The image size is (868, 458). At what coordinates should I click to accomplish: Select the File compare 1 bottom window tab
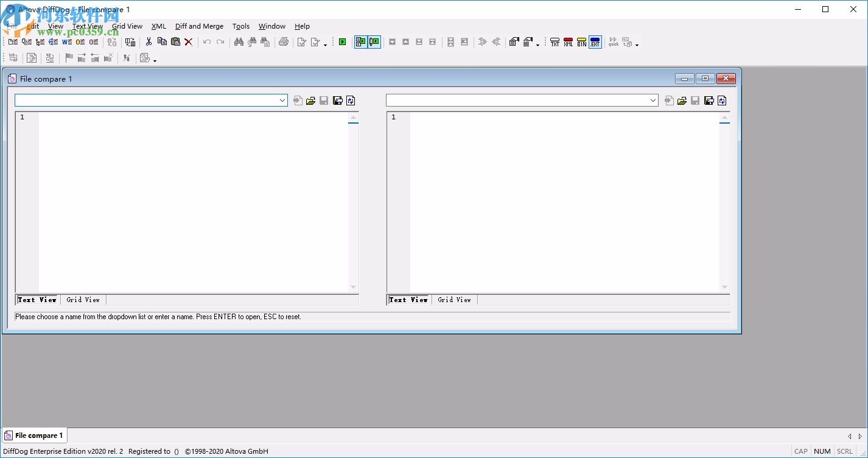pyautogui.click(x=34, y=435)
